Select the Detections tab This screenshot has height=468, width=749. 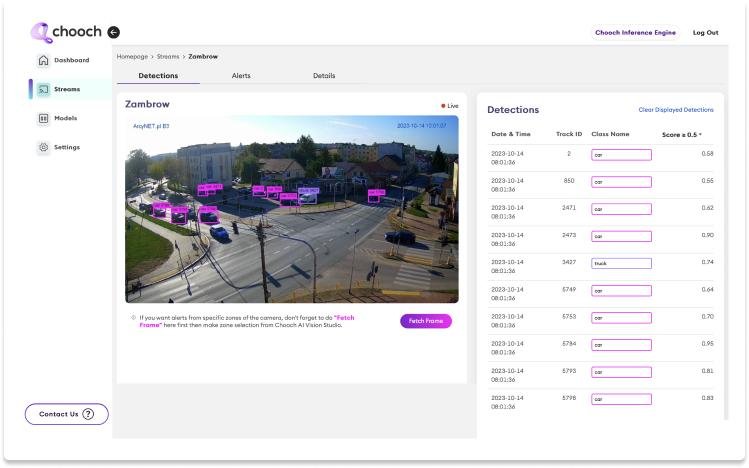coord(158,76)
